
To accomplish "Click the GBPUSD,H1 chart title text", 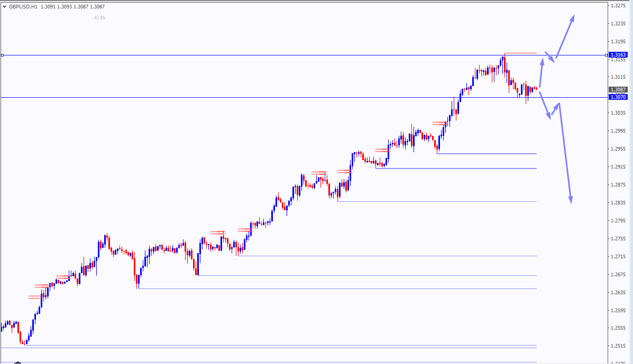I will point(23,7).
